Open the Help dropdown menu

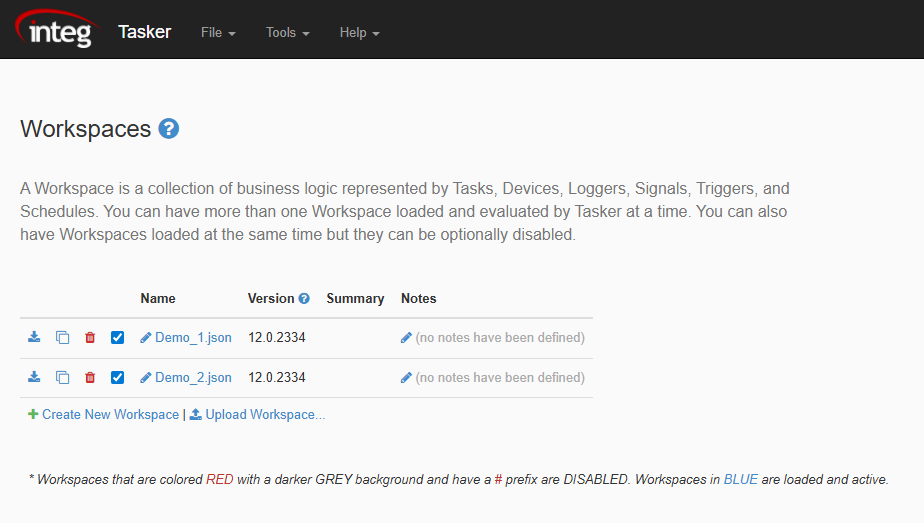point(359,33)
